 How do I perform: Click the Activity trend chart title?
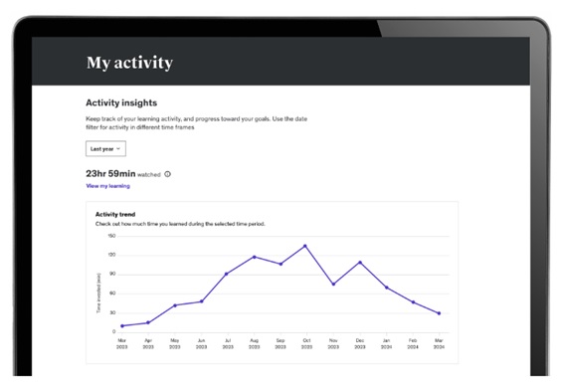click(x=115, y=214)
